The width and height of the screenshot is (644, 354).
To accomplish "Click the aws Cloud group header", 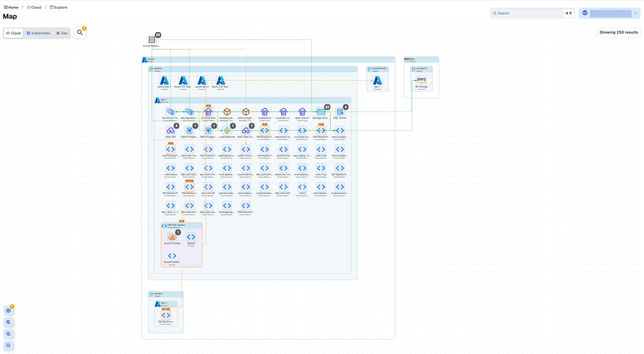I will tap(421, 60).
